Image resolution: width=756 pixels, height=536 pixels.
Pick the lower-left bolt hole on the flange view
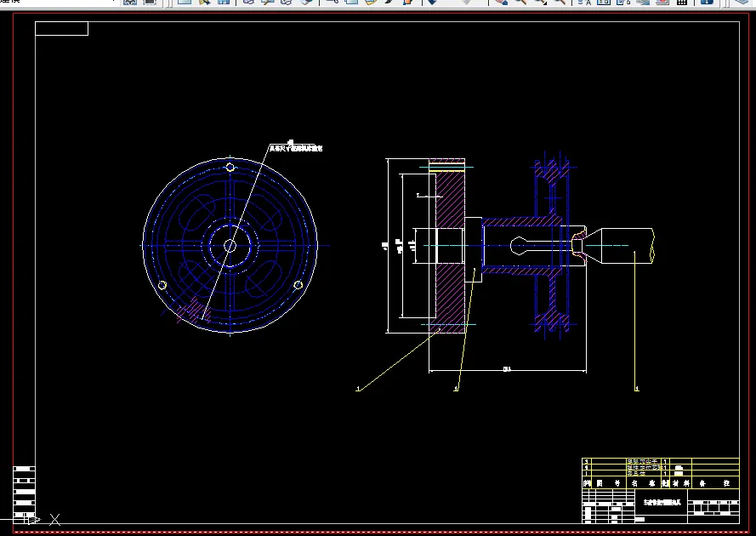[162, 285]
